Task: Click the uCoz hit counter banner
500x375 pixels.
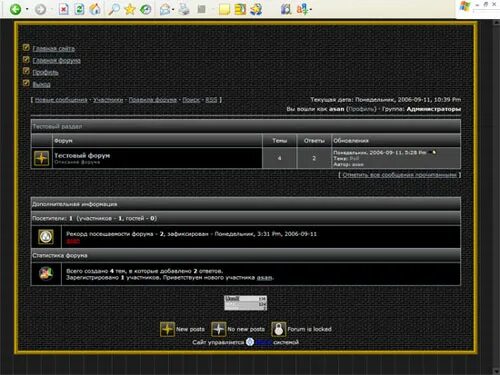Action: [246, 303]
